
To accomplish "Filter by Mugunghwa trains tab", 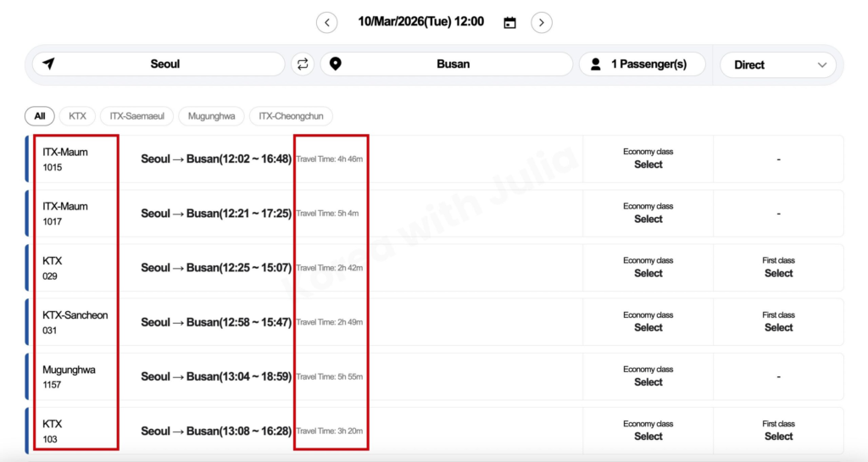I will coord(211,116).
